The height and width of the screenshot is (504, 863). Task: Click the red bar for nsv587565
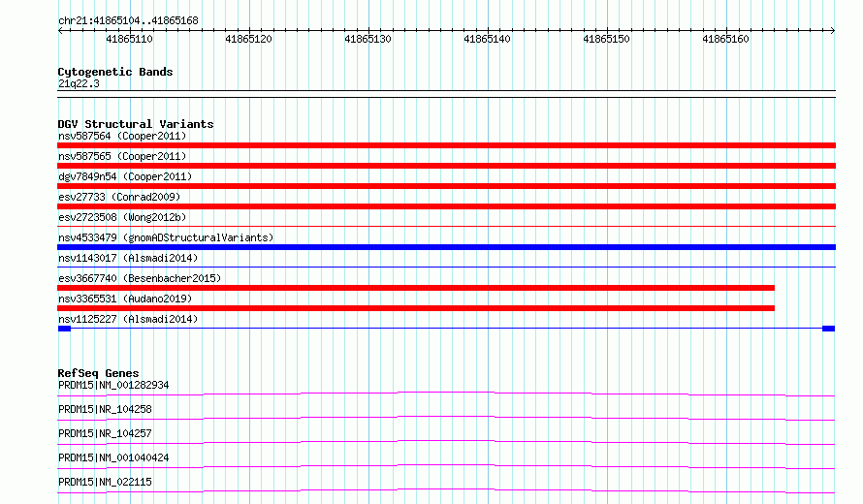click(446, 166)
